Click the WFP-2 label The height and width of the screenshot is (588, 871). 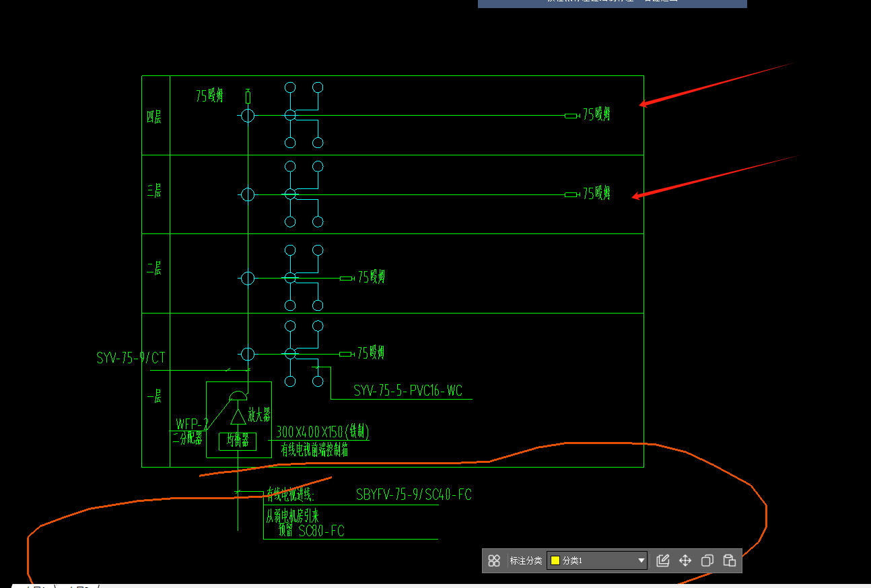pos(193,424)
